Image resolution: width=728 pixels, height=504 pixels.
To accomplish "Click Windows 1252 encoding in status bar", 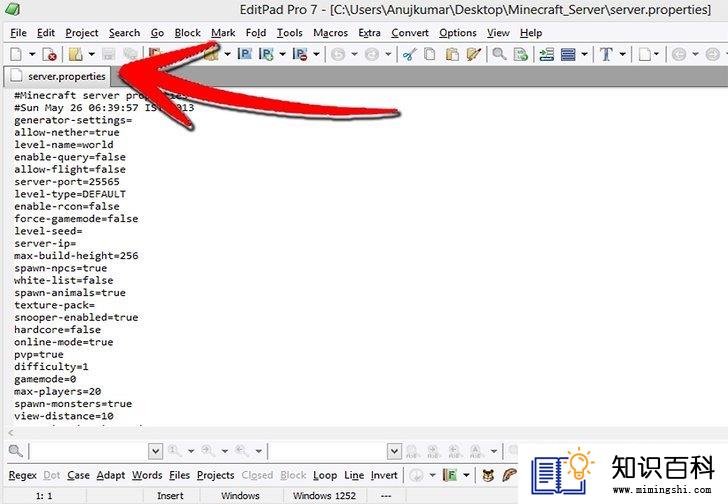I will tap(324, 496).
